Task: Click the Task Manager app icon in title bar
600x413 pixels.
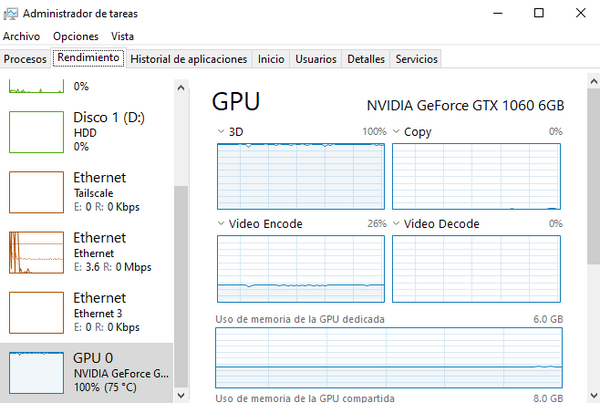Action: (x=10, y=13)
